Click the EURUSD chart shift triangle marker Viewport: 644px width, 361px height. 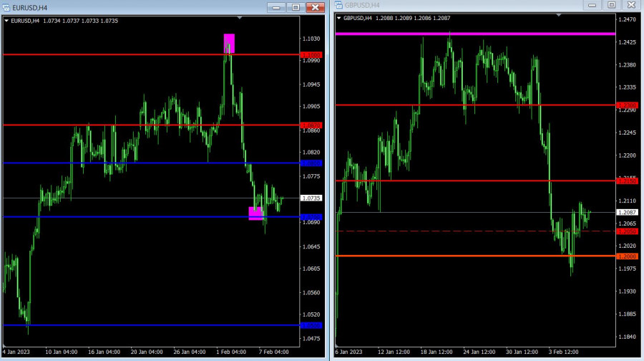click(x=240, y=17)
